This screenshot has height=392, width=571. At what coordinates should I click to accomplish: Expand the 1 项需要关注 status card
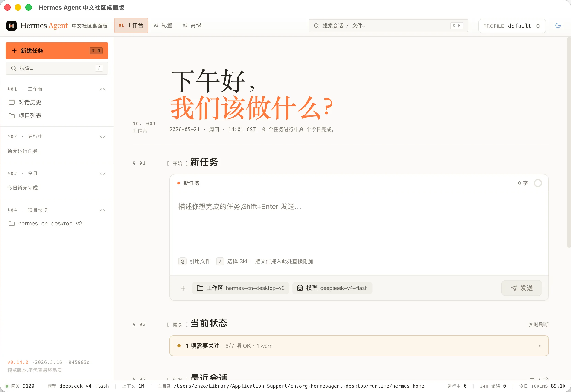point(359,346)
